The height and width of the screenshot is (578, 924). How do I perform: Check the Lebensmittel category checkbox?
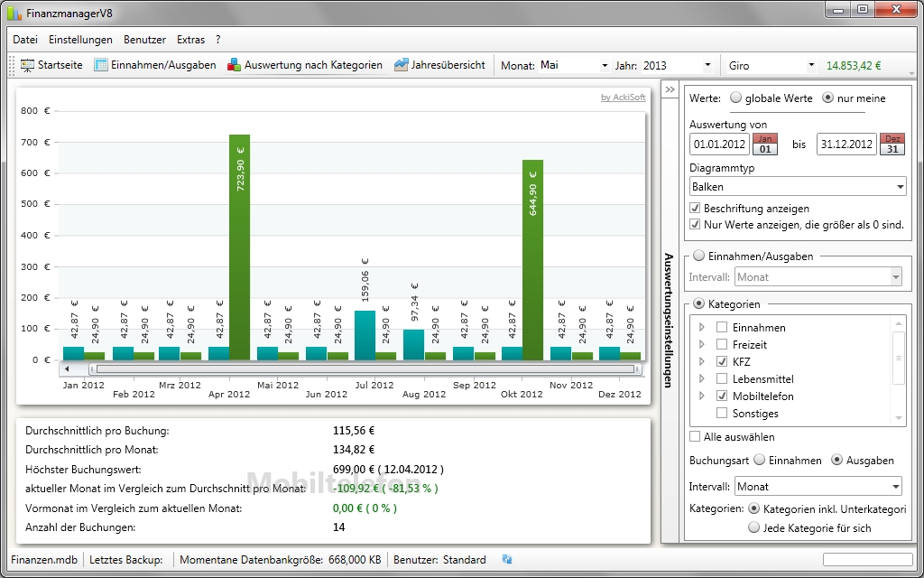click(x=721, y=378)
